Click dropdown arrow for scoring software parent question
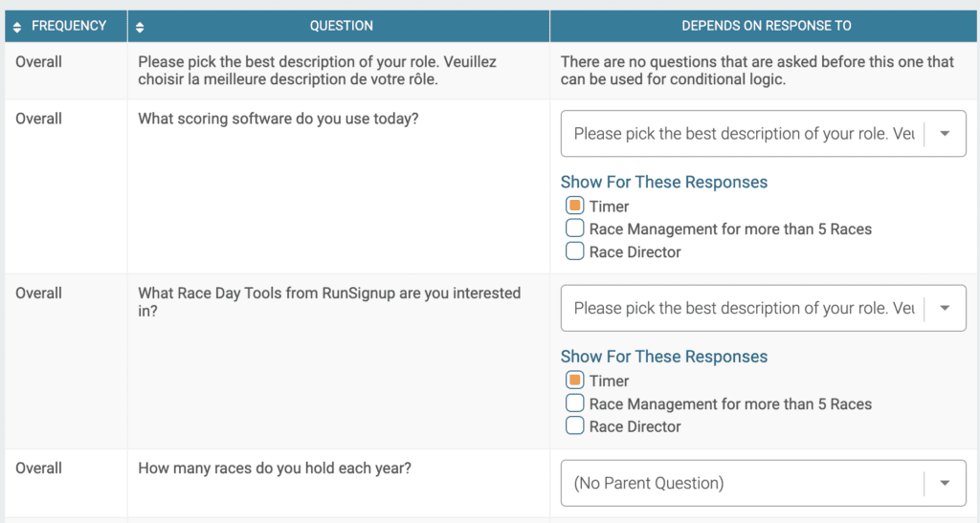The width and height of the screenshot is (980, 523). pos(945,134)
